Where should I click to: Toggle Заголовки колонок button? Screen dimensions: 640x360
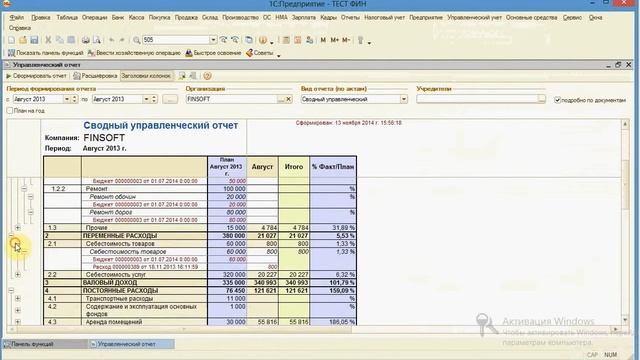click(146, 76)
